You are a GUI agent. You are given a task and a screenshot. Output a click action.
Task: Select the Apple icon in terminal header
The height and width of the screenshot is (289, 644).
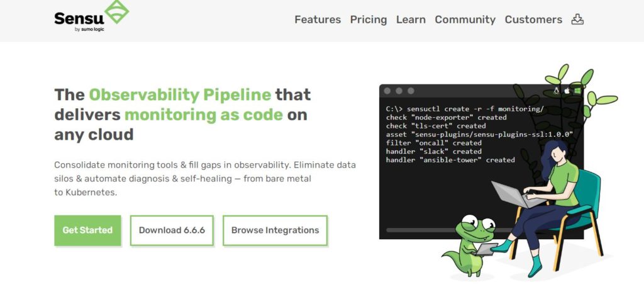click(566, 91)
